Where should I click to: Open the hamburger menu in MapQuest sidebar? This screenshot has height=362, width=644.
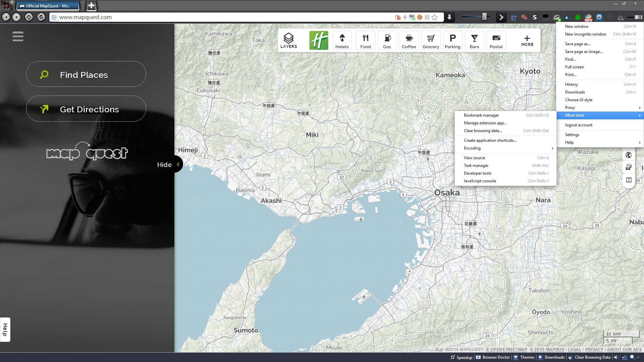(x=18, y=36)
